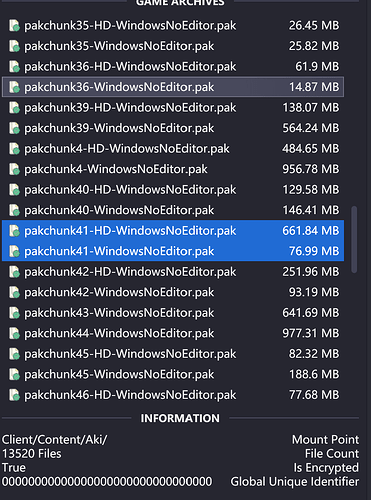Click the Client/Content/Aki/ mount point value
Viewport: 371px width, 500px height.
pyautogui.click(x=54, y=440)
